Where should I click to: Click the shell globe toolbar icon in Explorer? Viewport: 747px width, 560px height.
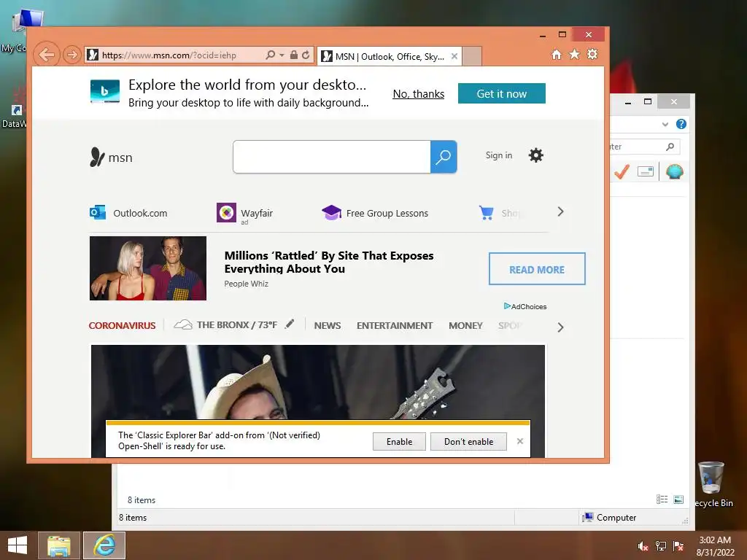[675, 171]
